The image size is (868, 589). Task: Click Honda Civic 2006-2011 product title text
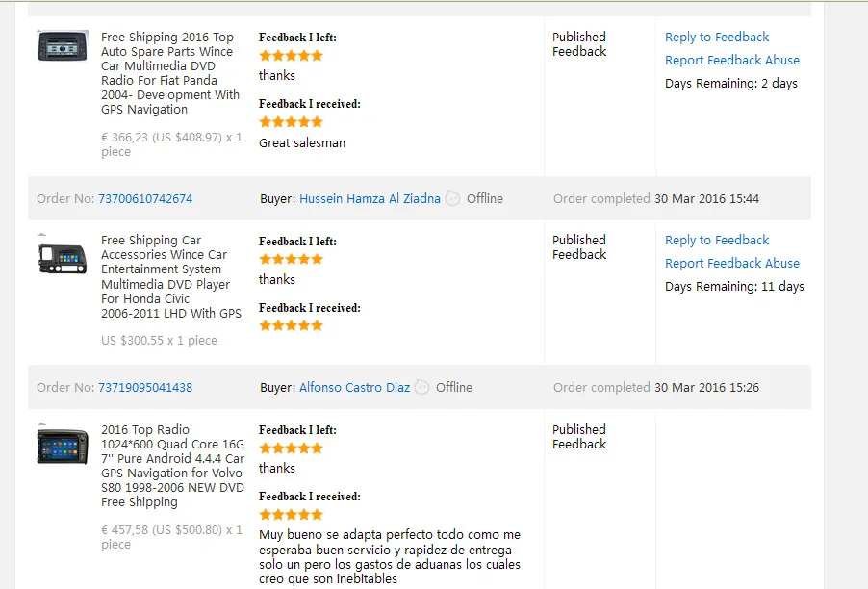click(x=170, y=276)
